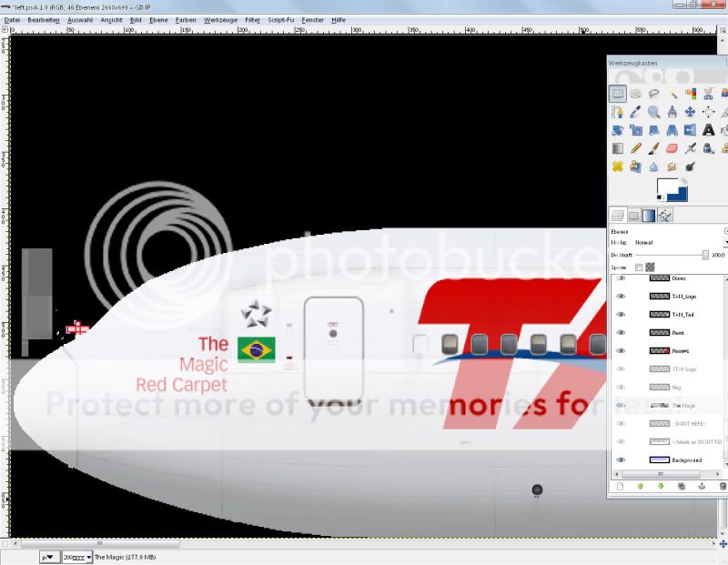728x565 pixels.
Task: Open the unit selector in status bar
Action: pyautogui.click(x=48, y=556)
